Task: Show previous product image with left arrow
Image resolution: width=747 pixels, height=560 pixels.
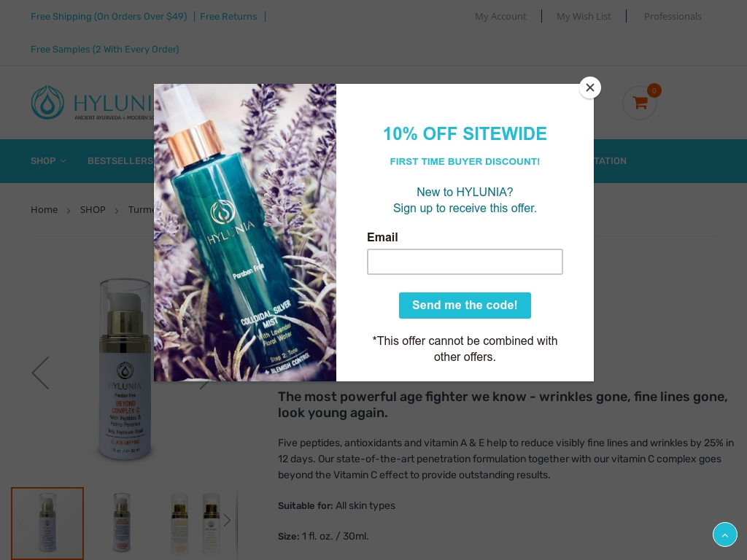Action: point(41,373)
